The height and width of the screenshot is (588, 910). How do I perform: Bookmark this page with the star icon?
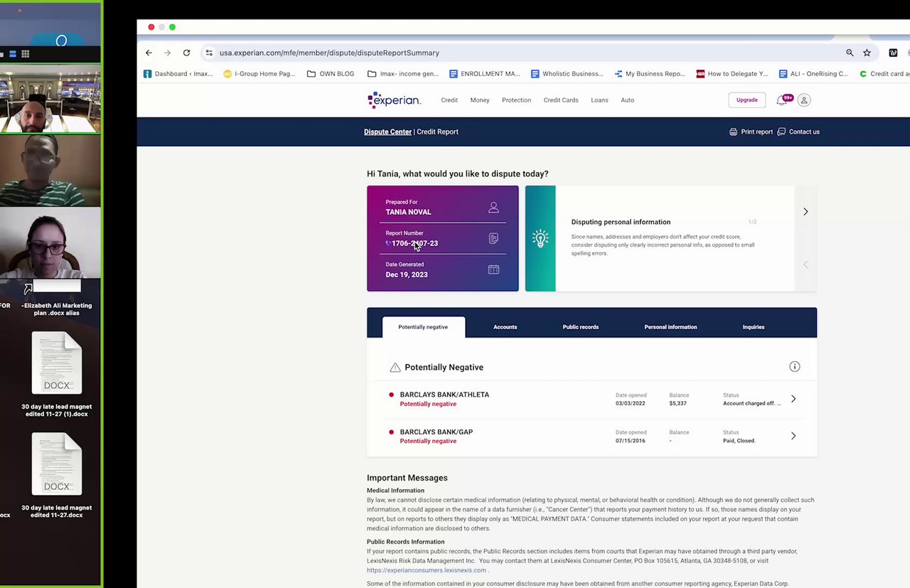point(867,53)
